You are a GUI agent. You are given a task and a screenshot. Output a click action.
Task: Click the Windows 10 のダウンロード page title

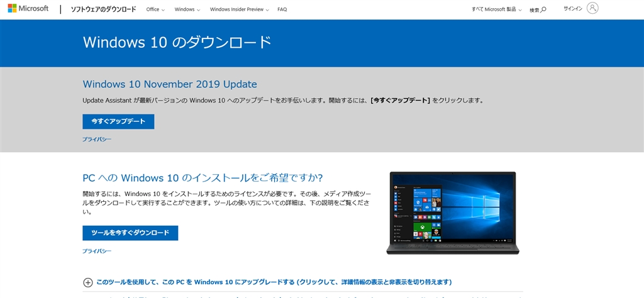coord(177,42)
